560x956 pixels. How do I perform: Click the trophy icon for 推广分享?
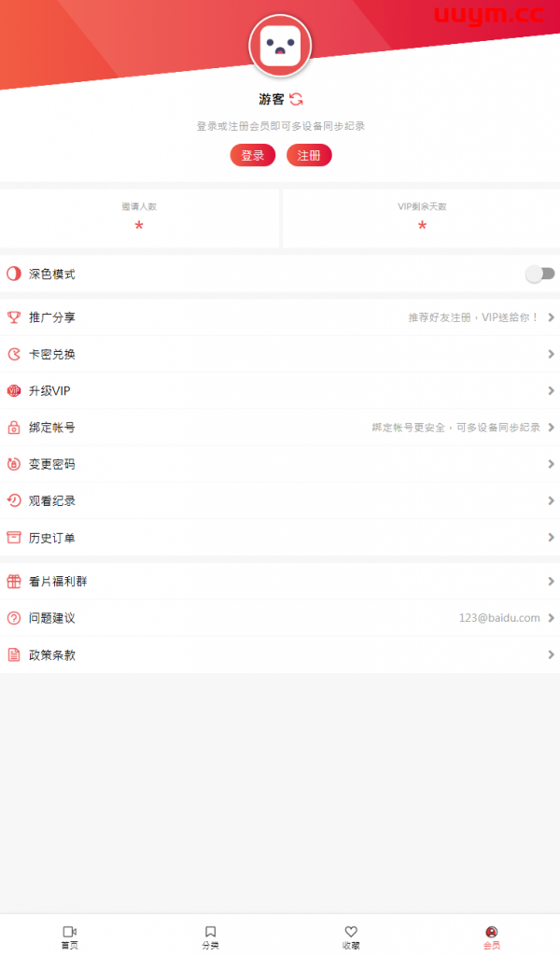tap(14, 317)
